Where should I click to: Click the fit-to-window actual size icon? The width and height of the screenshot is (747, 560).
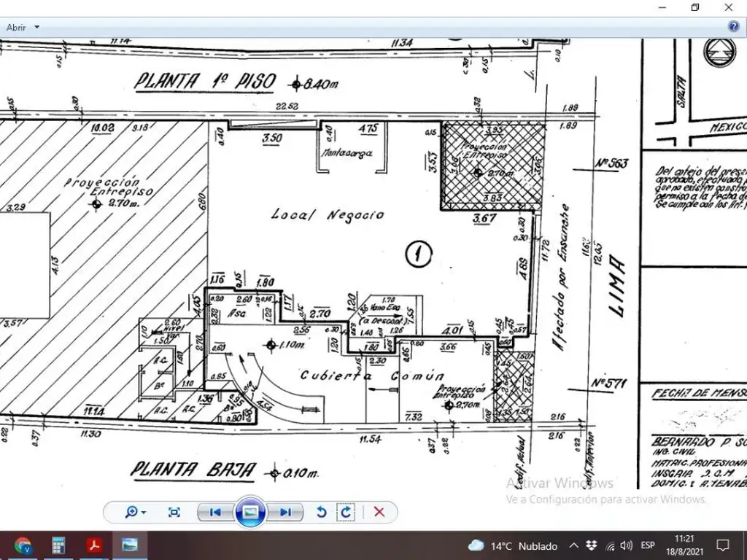[x=174, y=512]
